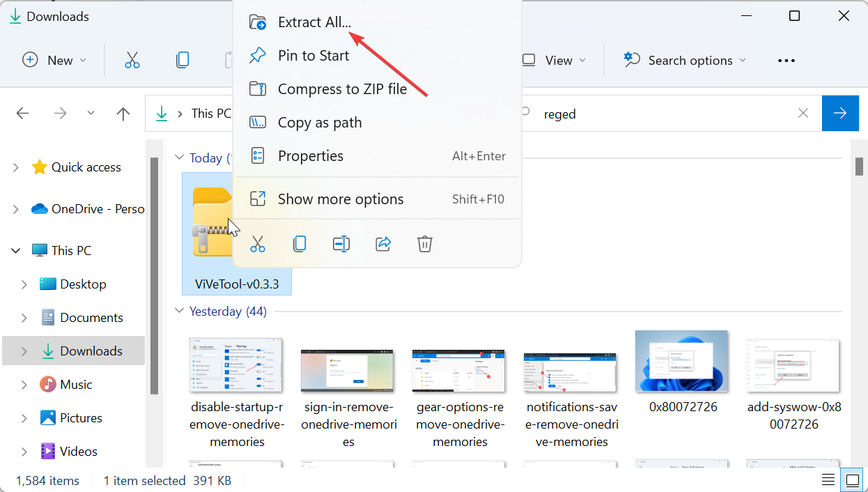Click the blue search go arrow button
This screenshot has width=868, height=492.
coord(840,114)
